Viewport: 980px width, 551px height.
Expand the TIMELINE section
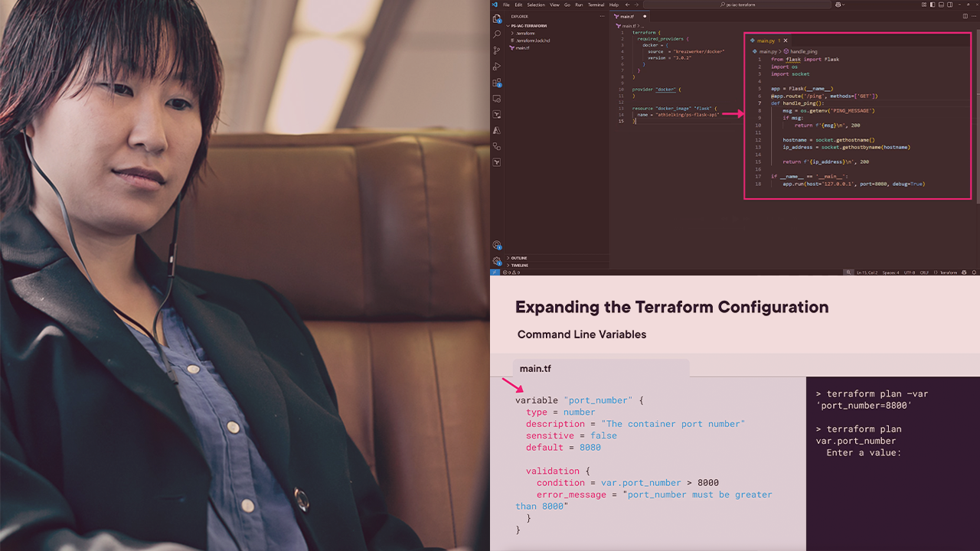point(519,266)
